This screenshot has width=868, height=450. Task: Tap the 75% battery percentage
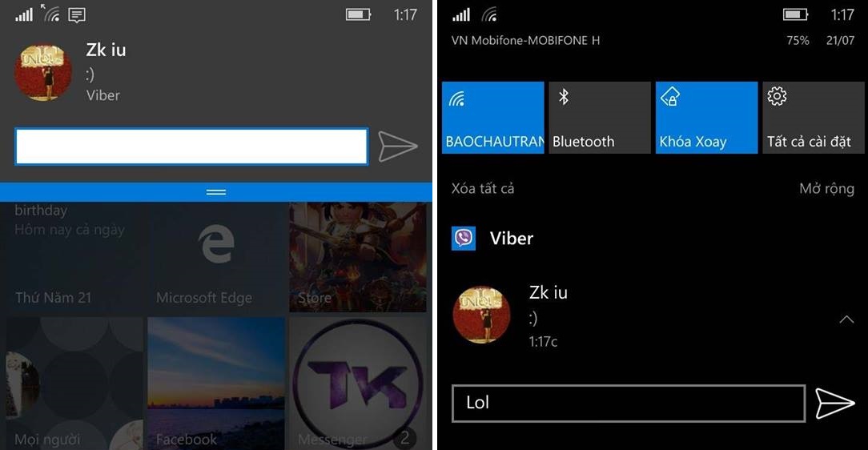tap(798, 40)
